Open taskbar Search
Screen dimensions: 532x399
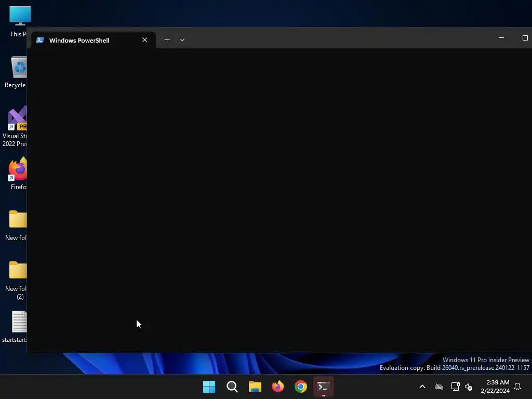point(232,387)
